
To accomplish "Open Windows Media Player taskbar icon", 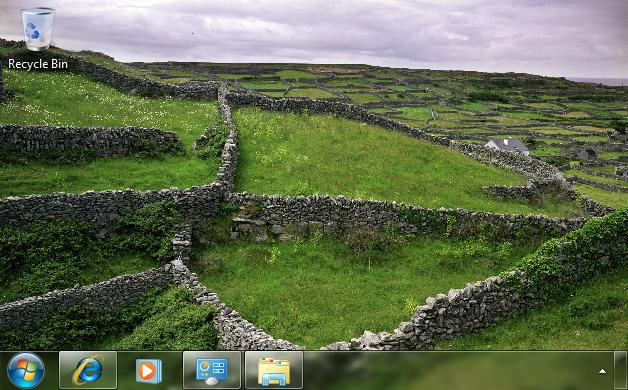I will click(149, 370).
